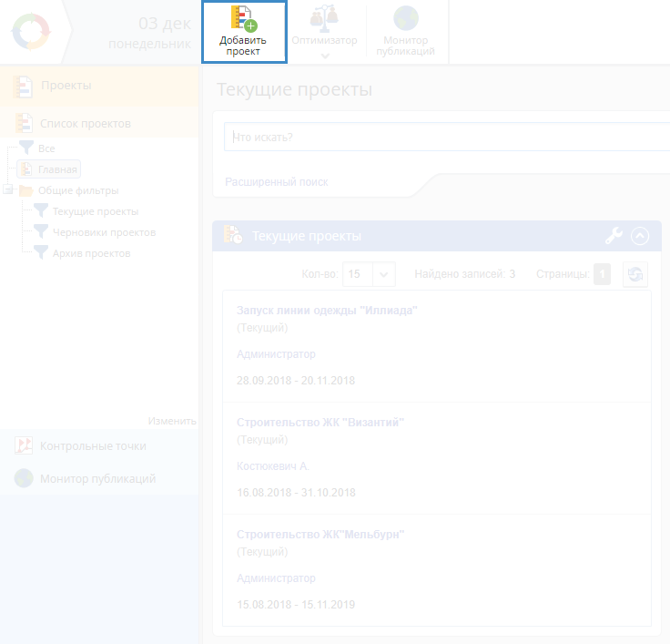Click the Изменить link in sidebar
Screen dimensions: 670x644
click(x=172, y=421)
